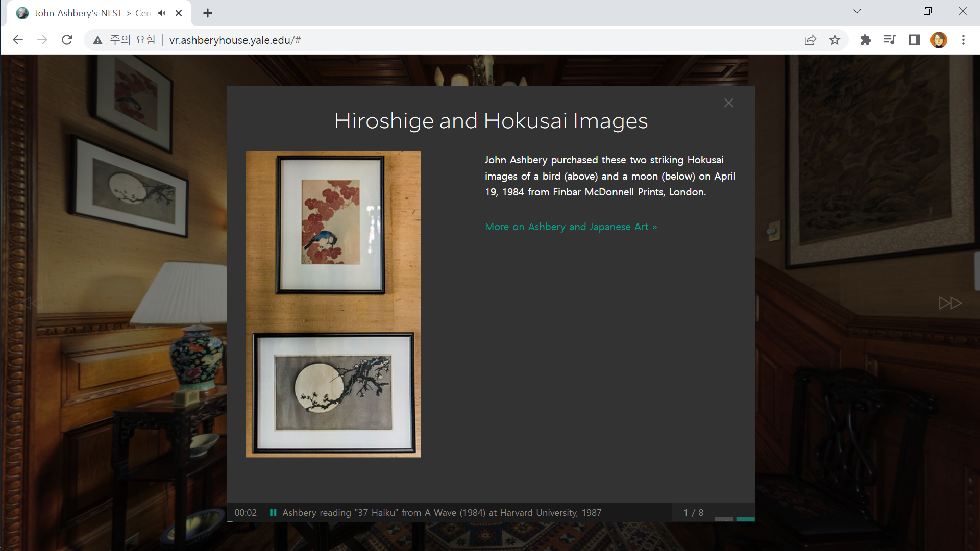Close the Hiroshige and Hokusai Images panel
The width and height of the screenshot is (980, 551).
[728, 103]
